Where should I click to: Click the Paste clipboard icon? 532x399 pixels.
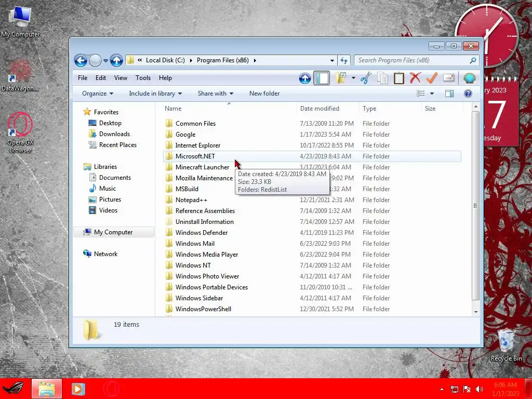point(399,78)
